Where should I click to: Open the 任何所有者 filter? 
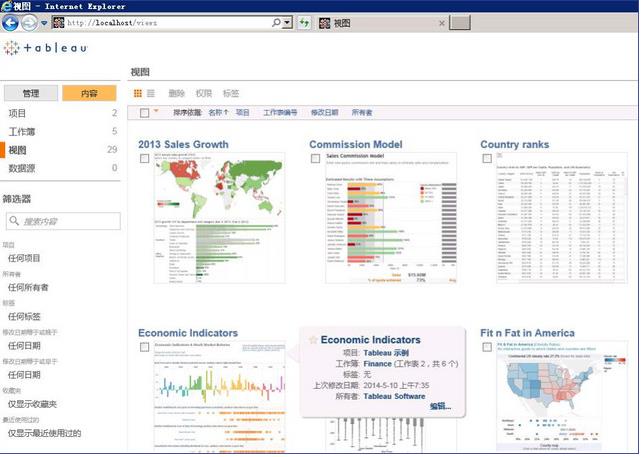pos(28,287)
